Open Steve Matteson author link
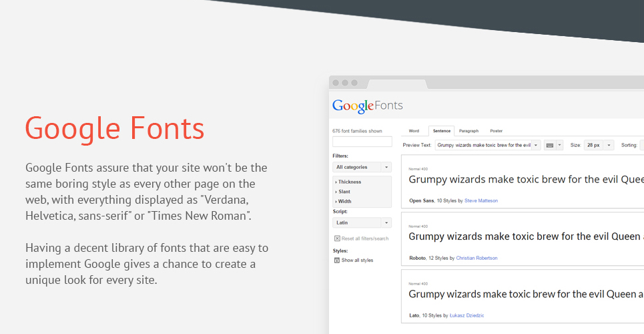644x334 pixels. (481, 200)
